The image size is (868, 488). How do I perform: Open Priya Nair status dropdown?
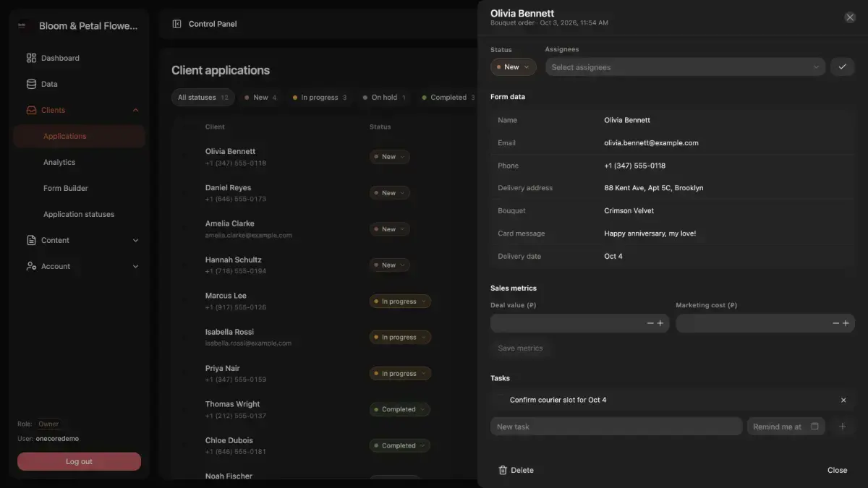point(400,374)
